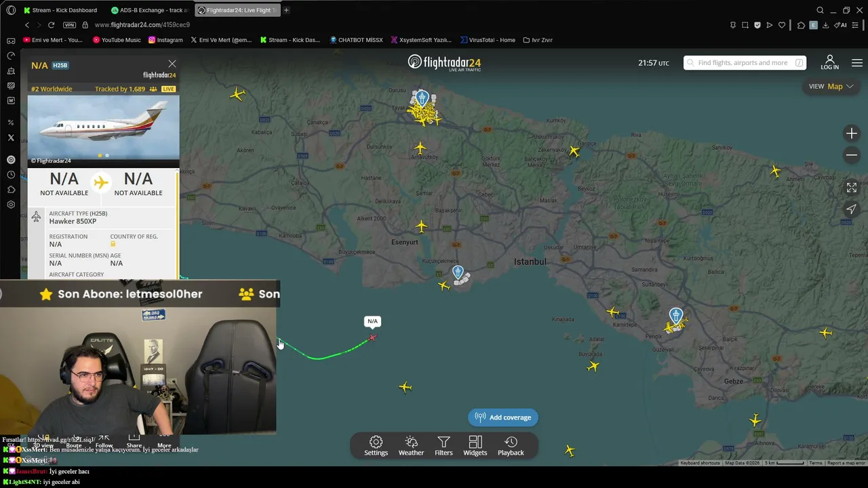Viewport: 868px width, 488px height.
Task: Open the browser downloads icon
Action: [x=825, y=25]
